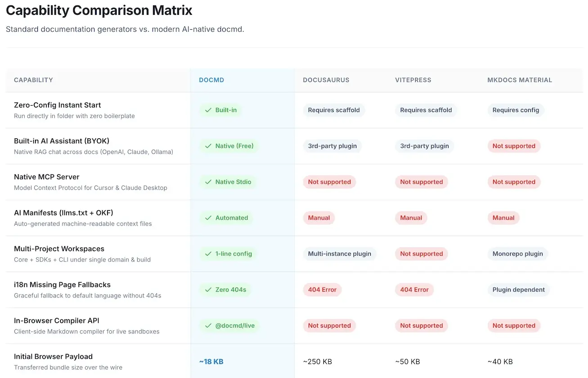Click the checkmark icon in Built-in badge

click(x=208, y=110)
